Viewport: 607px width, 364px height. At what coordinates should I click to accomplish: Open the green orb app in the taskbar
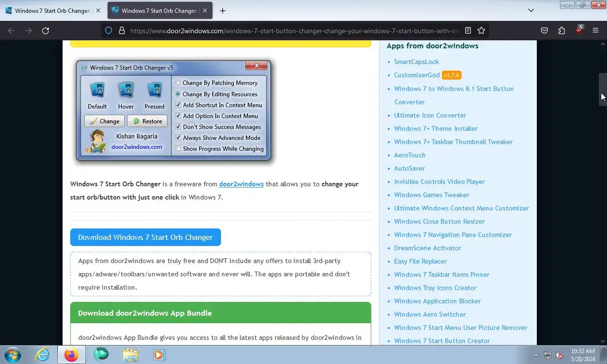click(x=101, y=355)
